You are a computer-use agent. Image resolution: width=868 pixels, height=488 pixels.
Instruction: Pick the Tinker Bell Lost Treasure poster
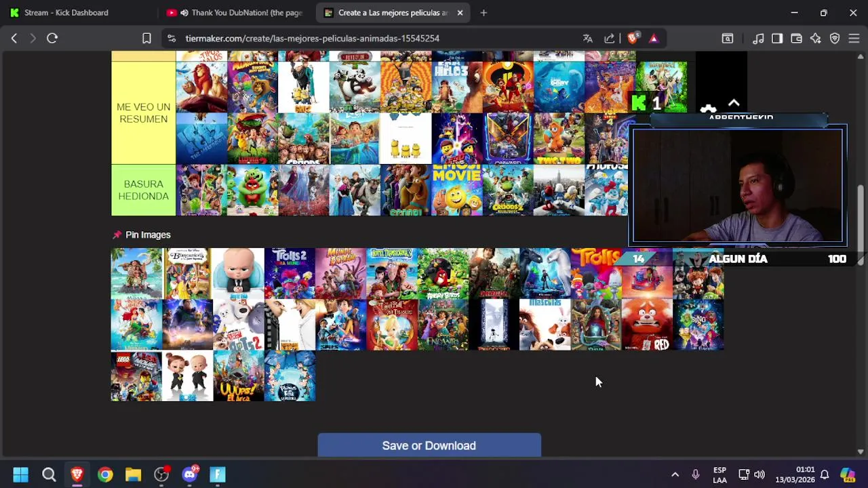tap(392, 325)
